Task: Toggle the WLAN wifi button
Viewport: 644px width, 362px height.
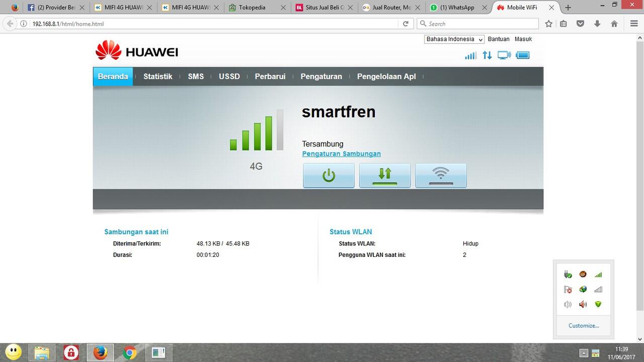Action: pos(441,175)
